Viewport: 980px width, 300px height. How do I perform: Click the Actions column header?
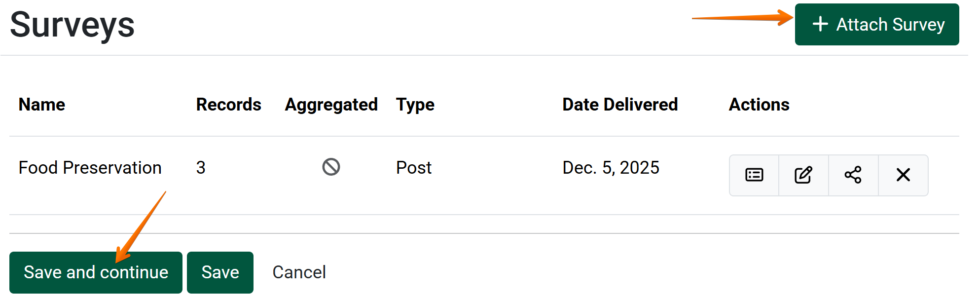tap(759, 105)
